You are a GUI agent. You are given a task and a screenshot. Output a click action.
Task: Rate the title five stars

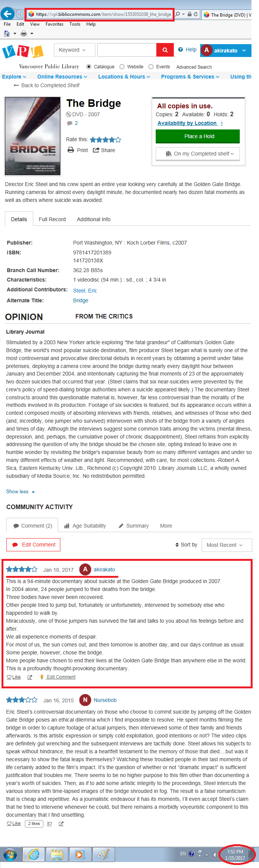pyautogui.click(x=118, y=140)
